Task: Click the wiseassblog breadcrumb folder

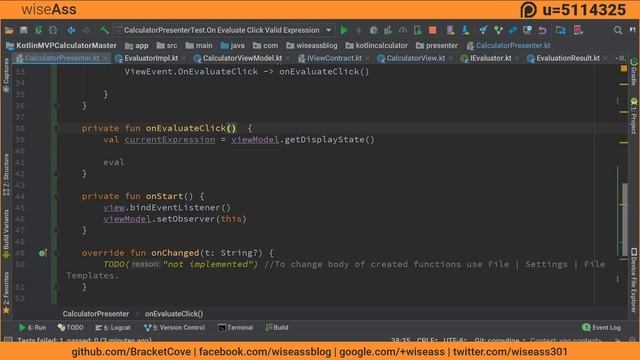Action: tap(312, 46)
